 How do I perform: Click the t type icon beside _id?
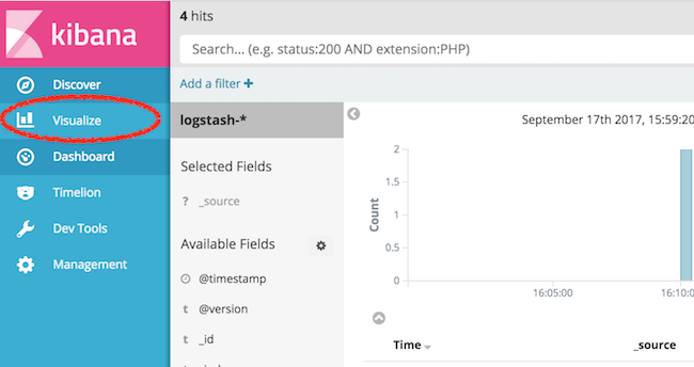pyautogui.click(x=185, y=340)
